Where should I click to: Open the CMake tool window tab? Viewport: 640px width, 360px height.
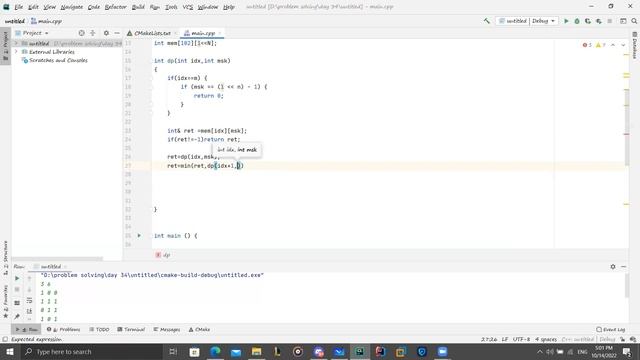199,329
